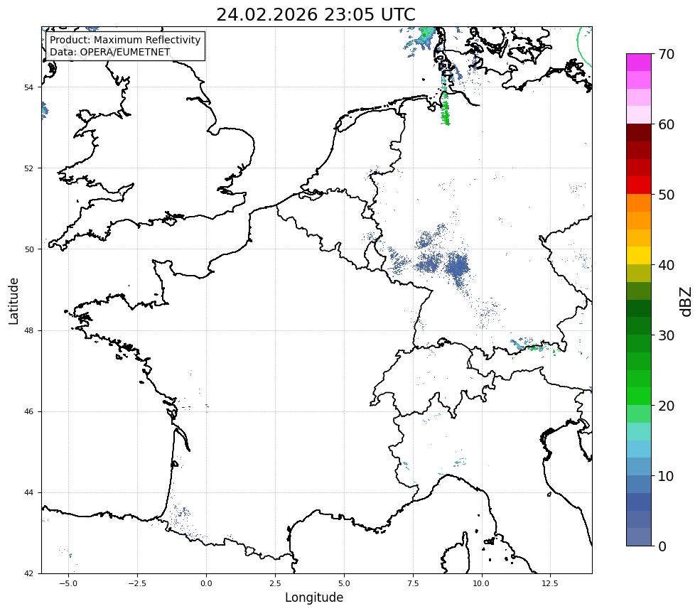Click the Data: OPERA/EUMETNET label
The image size is (700, 611).
click(110, 52)
